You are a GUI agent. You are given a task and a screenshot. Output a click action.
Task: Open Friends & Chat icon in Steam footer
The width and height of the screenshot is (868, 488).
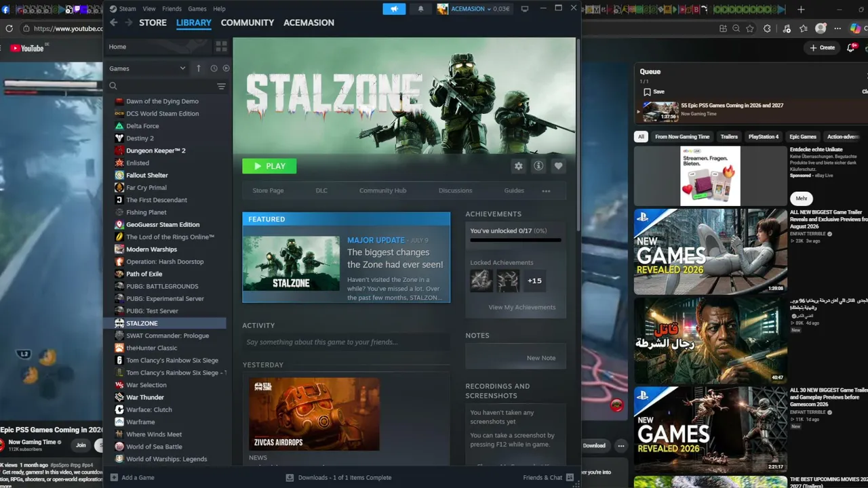click(x=570, y=478)
